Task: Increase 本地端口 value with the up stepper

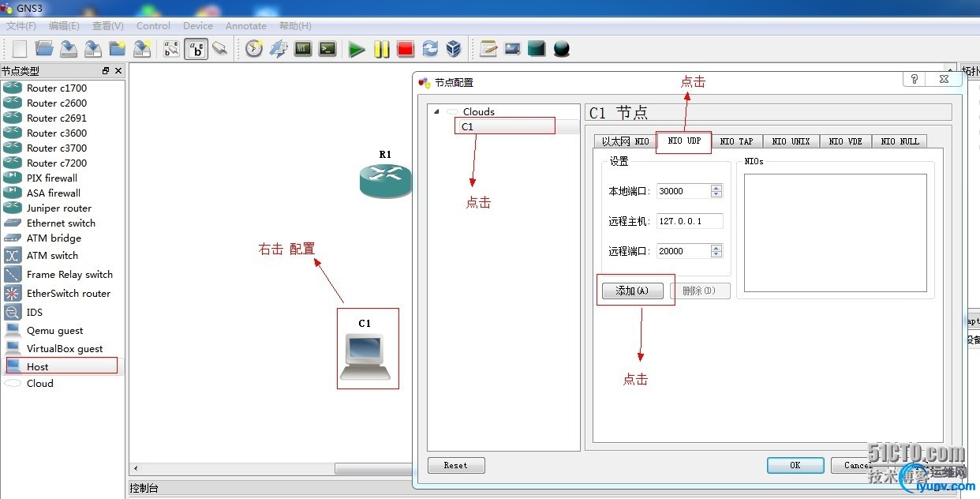Action: (x=716, y=187)
